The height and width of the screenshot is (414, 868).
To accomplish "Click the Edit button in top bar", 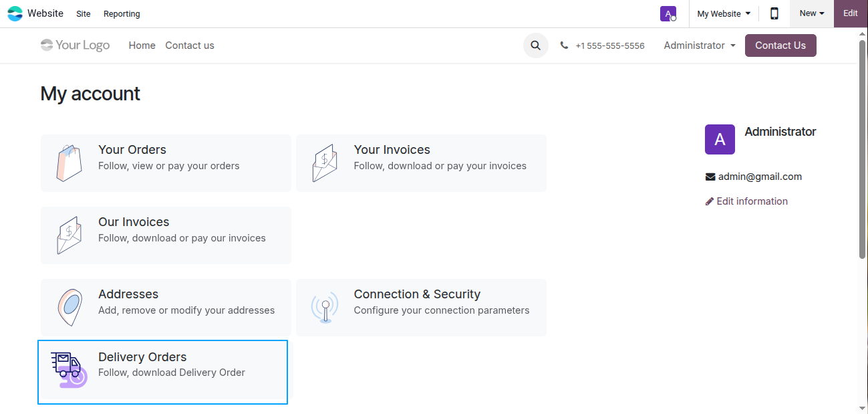I will point(851,13).
